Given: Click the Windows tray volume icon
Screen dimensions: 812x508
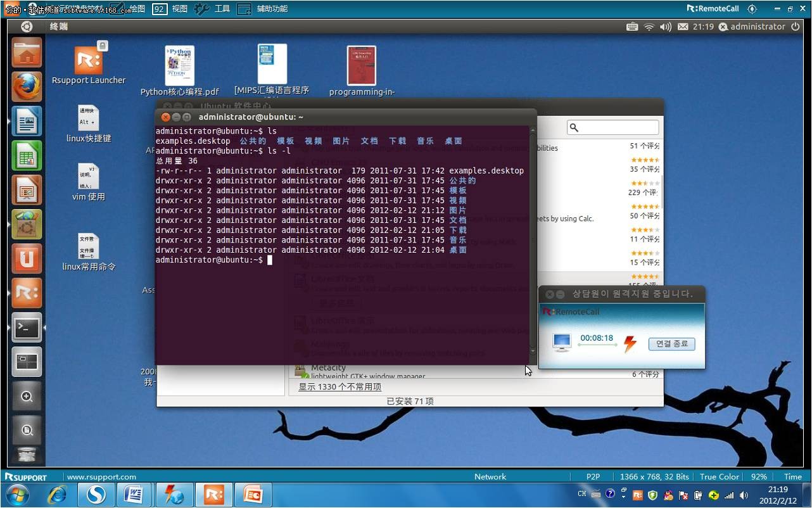Looking at the screenshot, I should pos(744,495).
